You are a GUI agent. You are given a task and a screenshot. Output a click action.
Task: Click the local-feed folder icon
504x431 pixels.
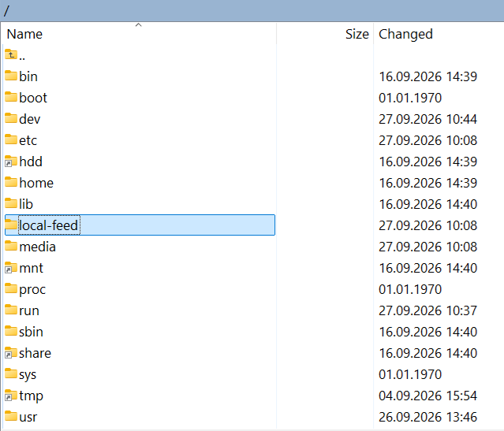(11, 225)
